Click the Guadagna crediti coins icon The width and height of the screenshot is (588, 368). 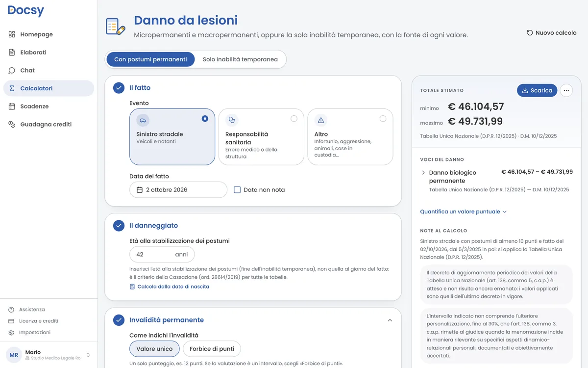[x=12, y=124]
